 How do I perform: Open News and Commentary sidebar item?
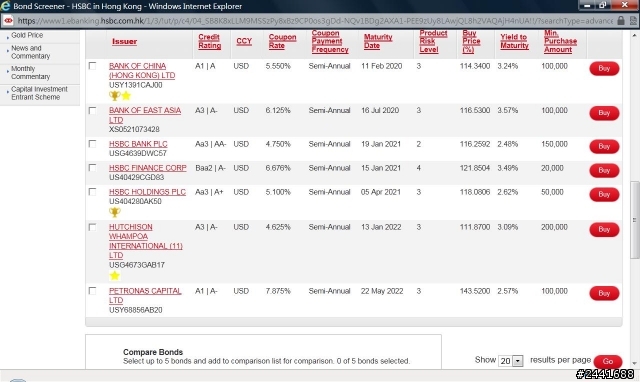pos(30,52)
